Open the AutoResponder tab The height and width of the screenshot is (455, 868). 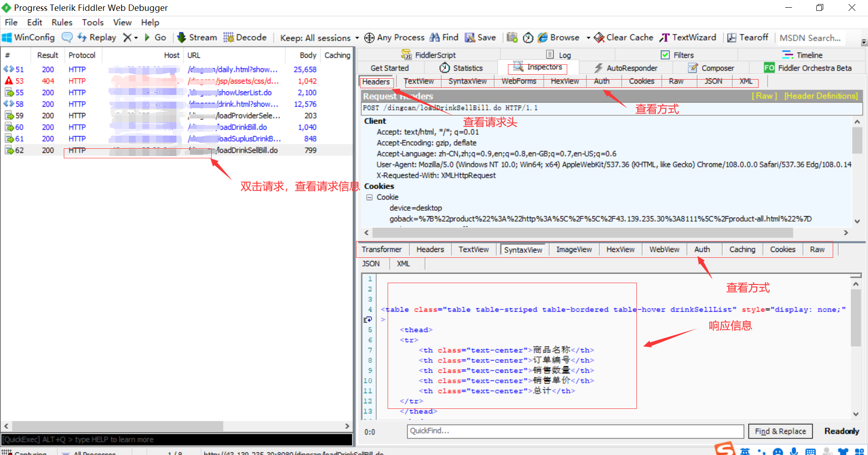point(626,68)
